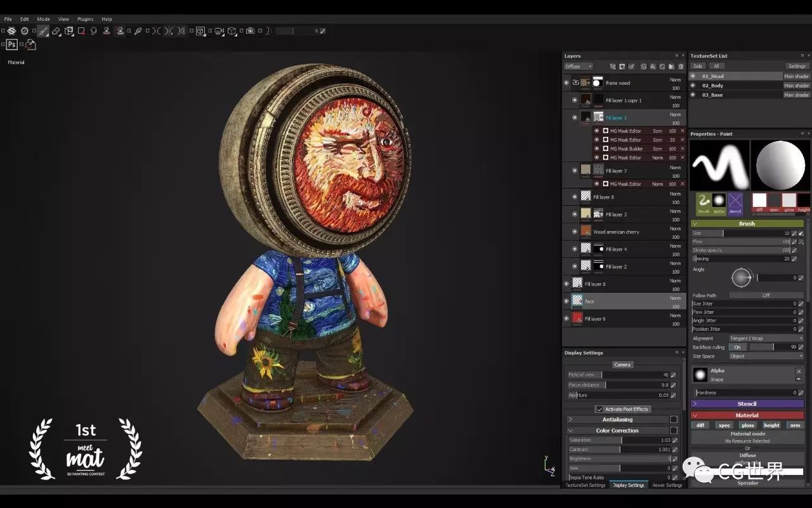Remove the MG Mask Builder effect with X
This screenshot has width=812, height=508.
tap(683, 149)
